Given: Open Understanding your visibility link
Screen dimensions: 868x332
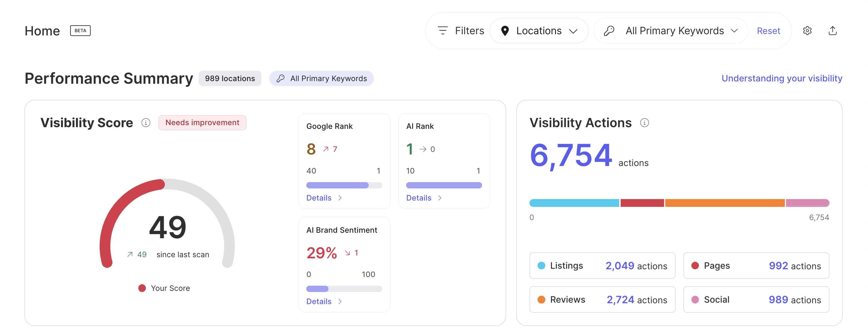Looking at the screenshot, I should (781, 78).
